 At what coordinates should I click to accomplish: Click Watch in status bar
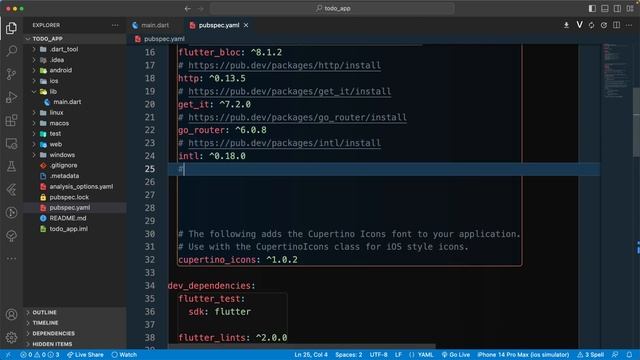124,355
